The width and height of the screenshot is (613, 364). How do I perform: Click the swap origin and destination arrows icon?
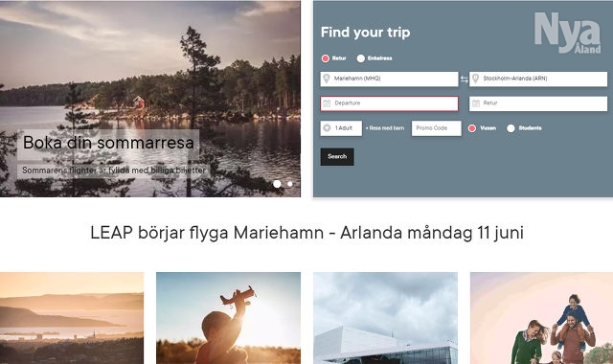click(464, 80)
